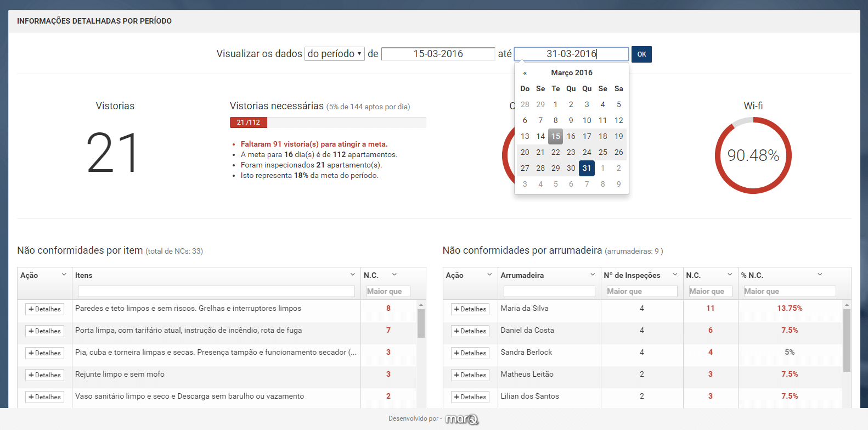The image size is (868, 430).
Task: Choose day 22 in the date picker
Action: click(x=555, y=152)
